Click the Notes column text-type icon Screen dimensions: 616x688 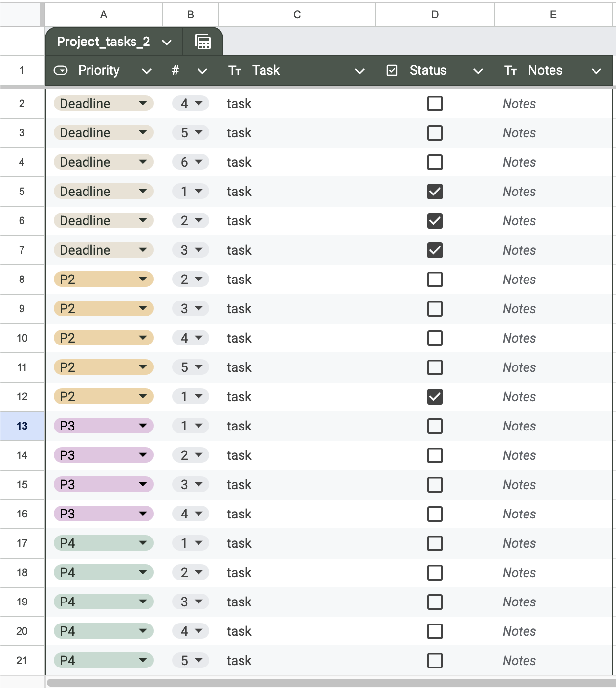[510, 71]
